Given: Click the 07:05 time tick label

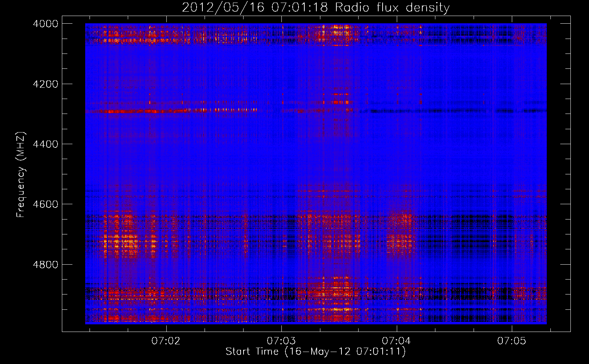Looking at the screenshot, I should (x=512, y=341).
